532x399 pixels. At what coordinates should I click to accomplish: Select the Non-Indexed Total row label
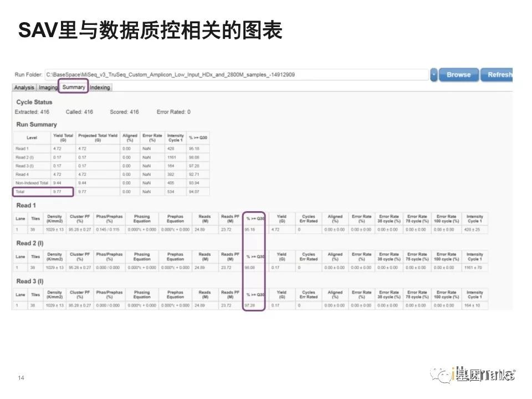(32, 182)
